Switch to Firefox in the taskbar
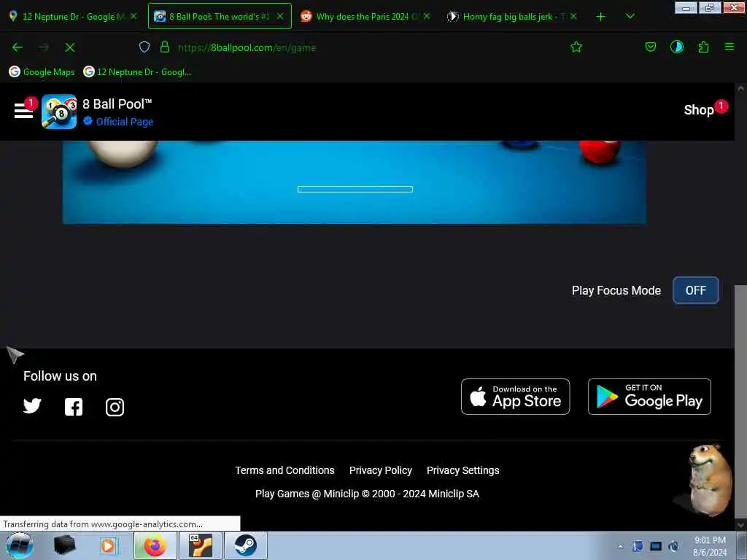The height and width of the screenshot is (560, 747). coord(155,545)
